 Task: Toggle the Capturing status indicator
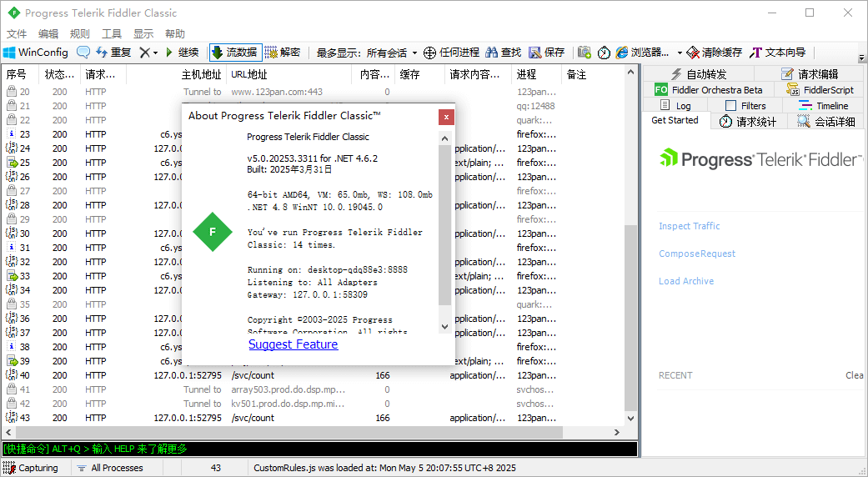pos(31,468)
